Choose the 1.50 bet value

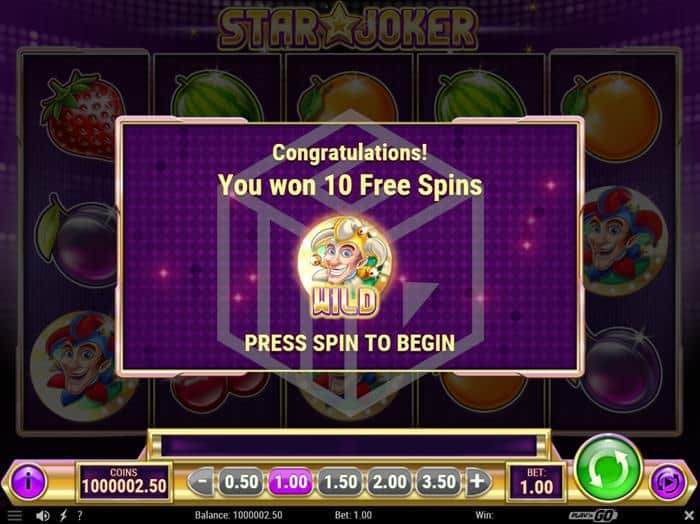point(340,482)
